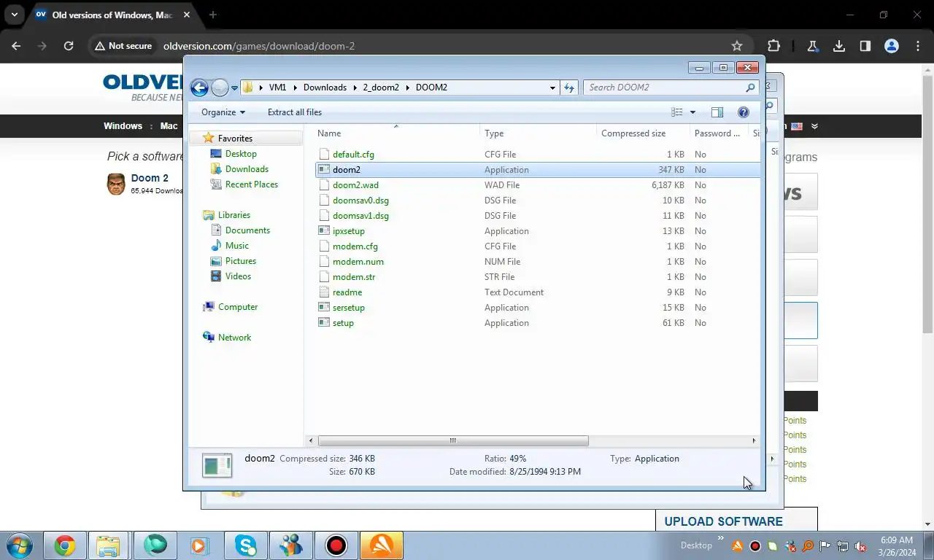
Task: Click the Doom 2 link on webpage
Action: tap(150, 178)
